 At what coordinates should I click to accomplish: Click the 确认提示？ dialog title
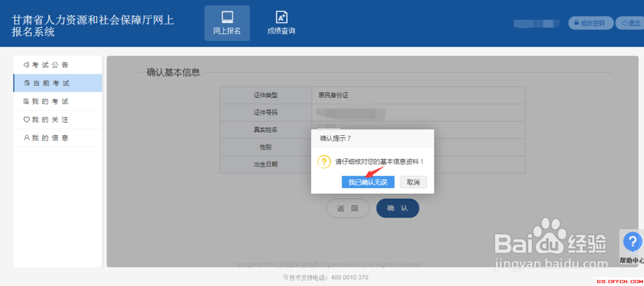pos(336,138)
